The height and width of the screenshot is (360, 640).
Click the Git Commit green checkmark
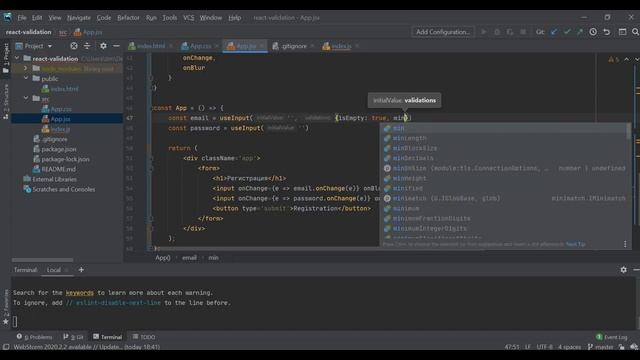[x=567, y=32]
